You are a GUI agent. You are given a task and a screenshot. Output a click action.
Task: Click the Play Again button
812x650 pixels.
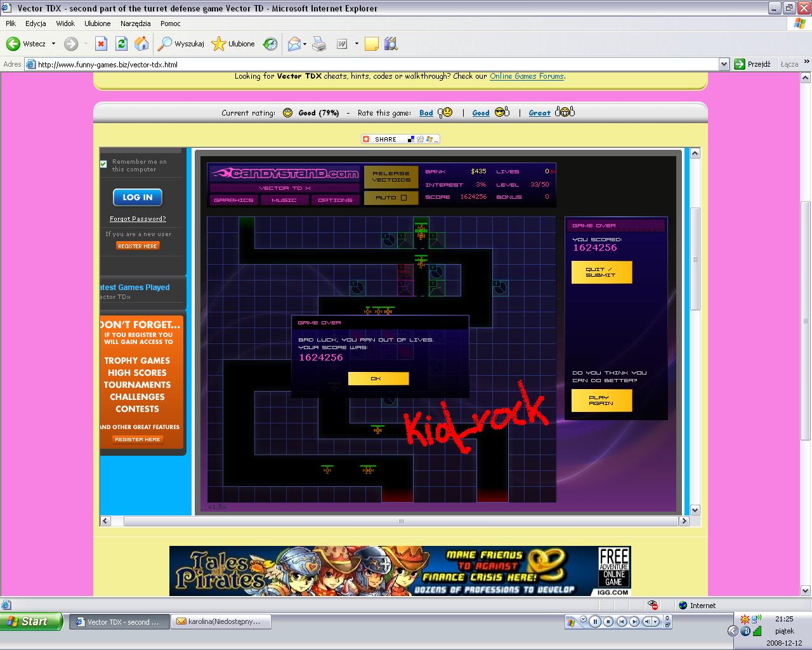pyautogui.click(x=601, y=401)
